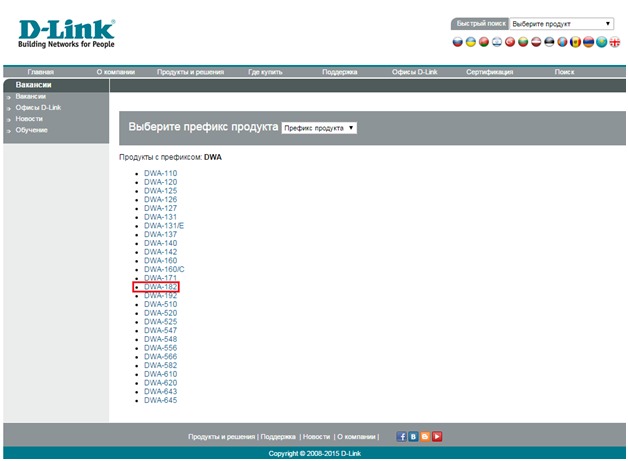The height and width of the screenshot is (461, 628).
Task: Open the VK icon in footer
Action: 413,436
